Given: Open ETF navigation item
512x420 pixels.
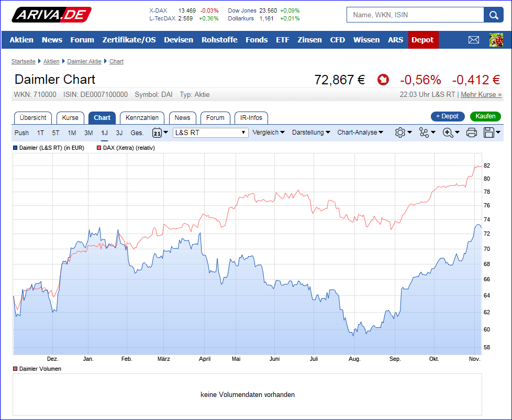Looking at the screenshot, I should pos(283,40).
